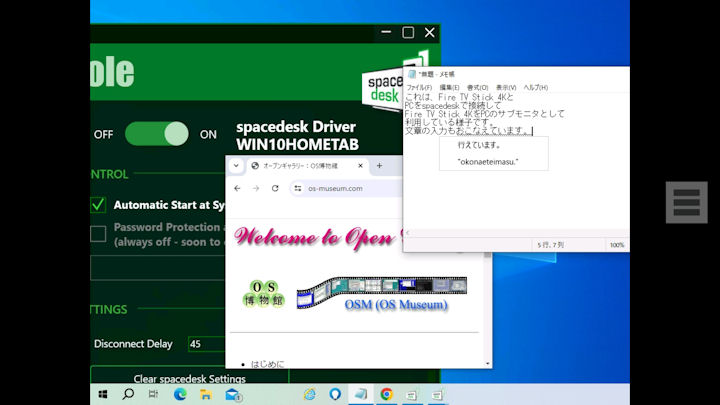Click the 5行、7列 status bar entry
The image size is (720, 405).
coord(550,245)
